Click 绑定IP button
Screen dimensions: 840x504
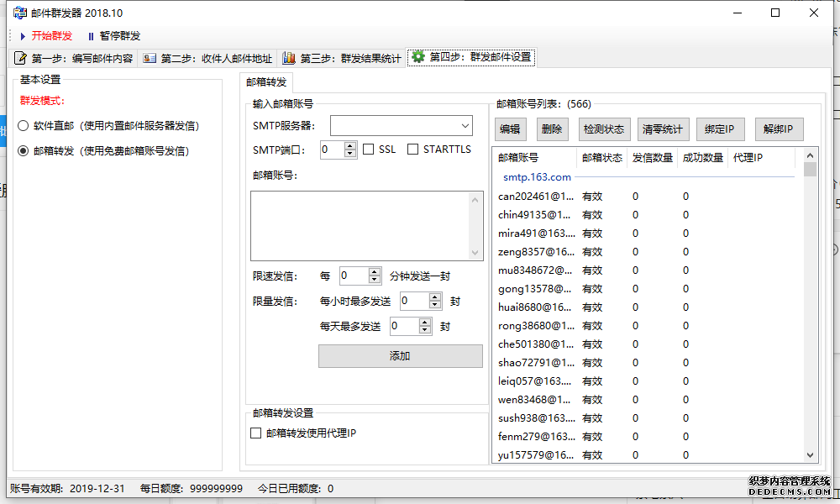(721, 129)
